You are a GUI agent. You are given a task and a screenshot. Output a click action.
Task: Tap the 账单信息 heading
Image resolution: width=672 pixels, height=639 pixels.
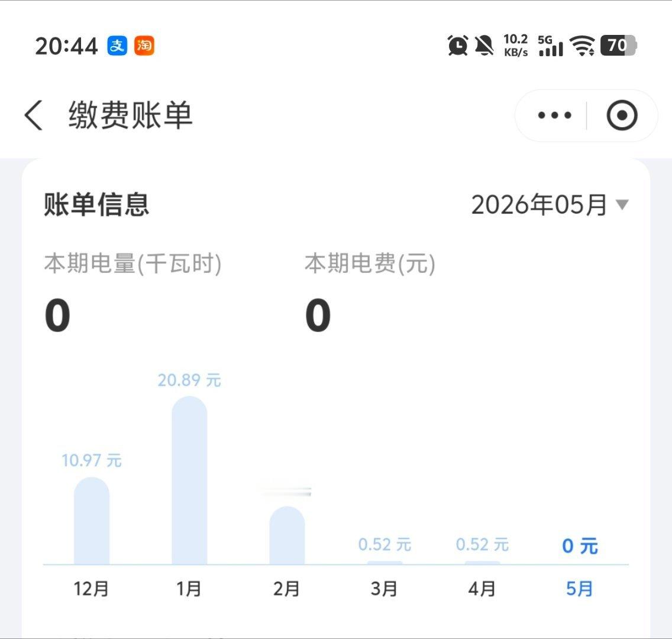coord(96,205)
